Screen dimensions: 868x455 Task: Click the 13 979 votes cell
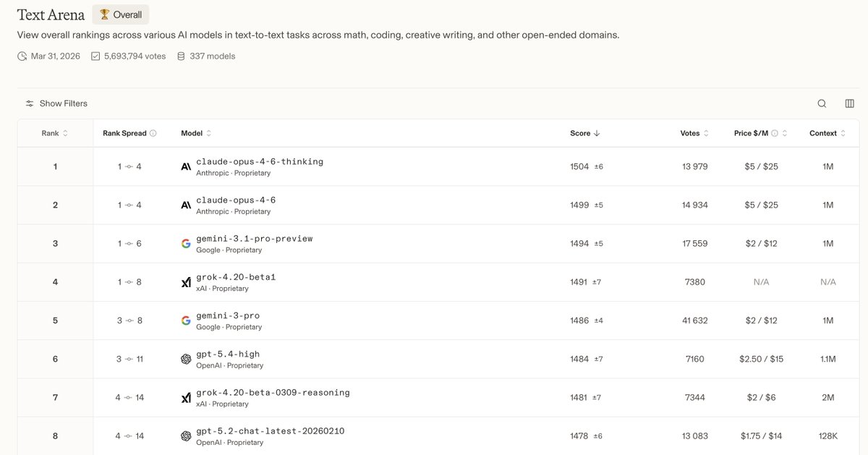point(695,166)
